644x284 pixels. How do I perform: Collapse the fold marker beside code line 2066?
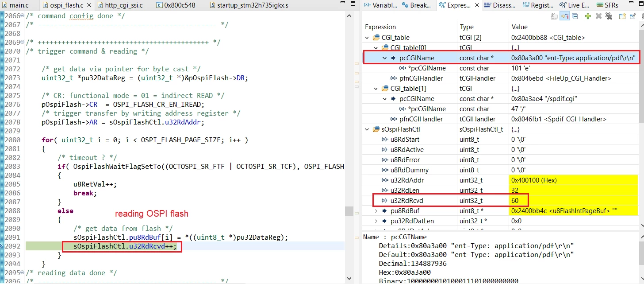23,16
